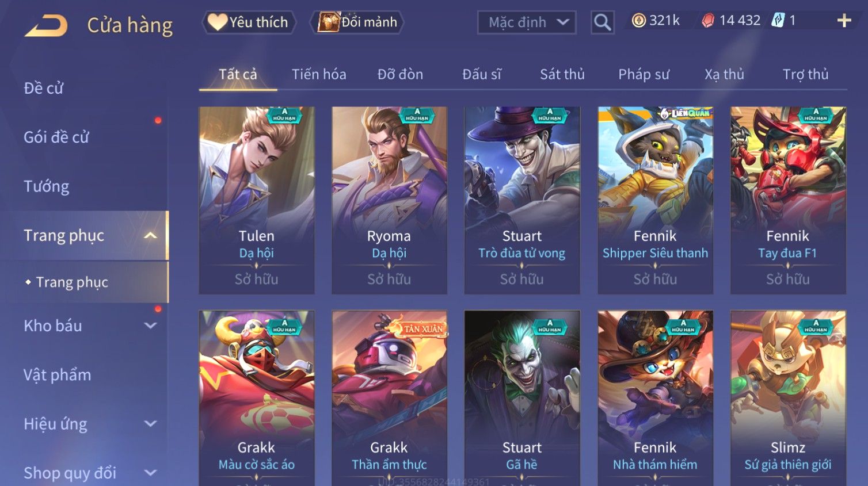
Task: Open the search magnifier icon
Action: point(602,22)
